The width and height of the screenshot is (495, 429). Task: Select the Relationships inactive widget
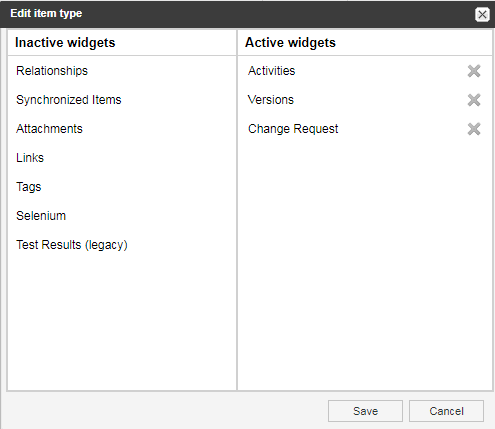(x=52, y=71)
